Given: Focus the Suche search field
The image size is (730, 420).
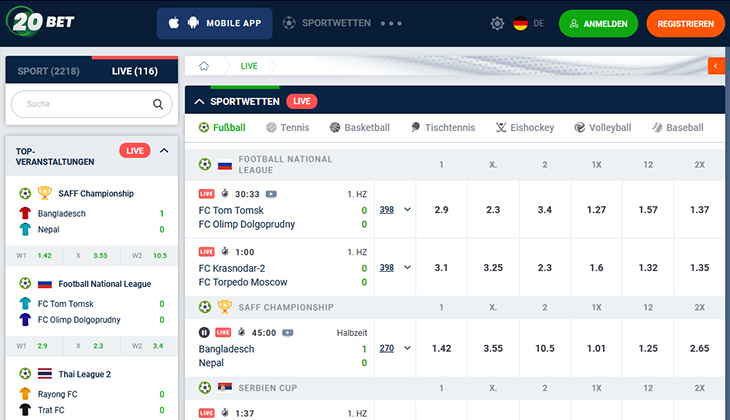Looking at the screenshot, I should coord(92,104).
